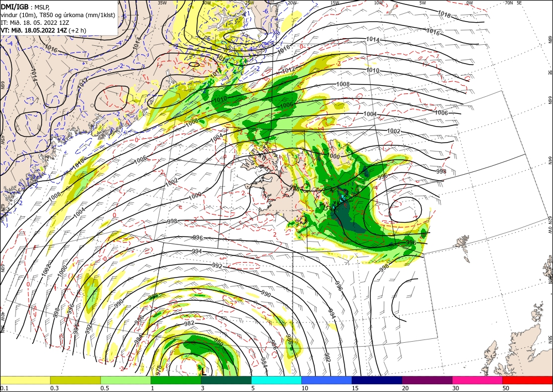Click the '15W' longitude label
The image size is (553, 392).
click(335, 2)
